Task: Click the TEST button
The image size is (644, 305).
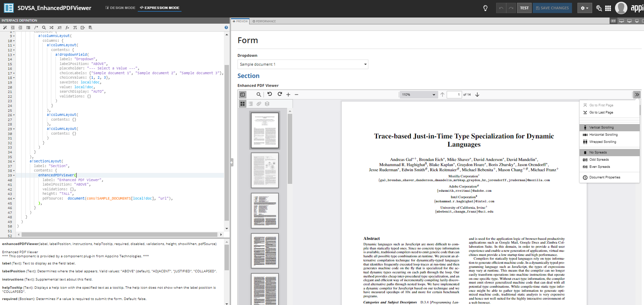Action: point(524,8)
